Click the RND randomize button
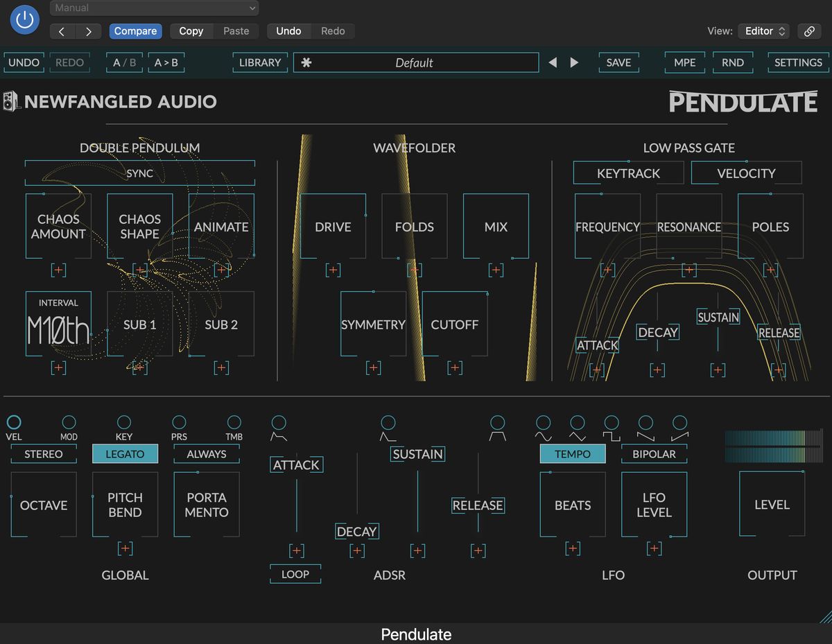Screen dimensions: 832x644 click(x=733, y=62)
